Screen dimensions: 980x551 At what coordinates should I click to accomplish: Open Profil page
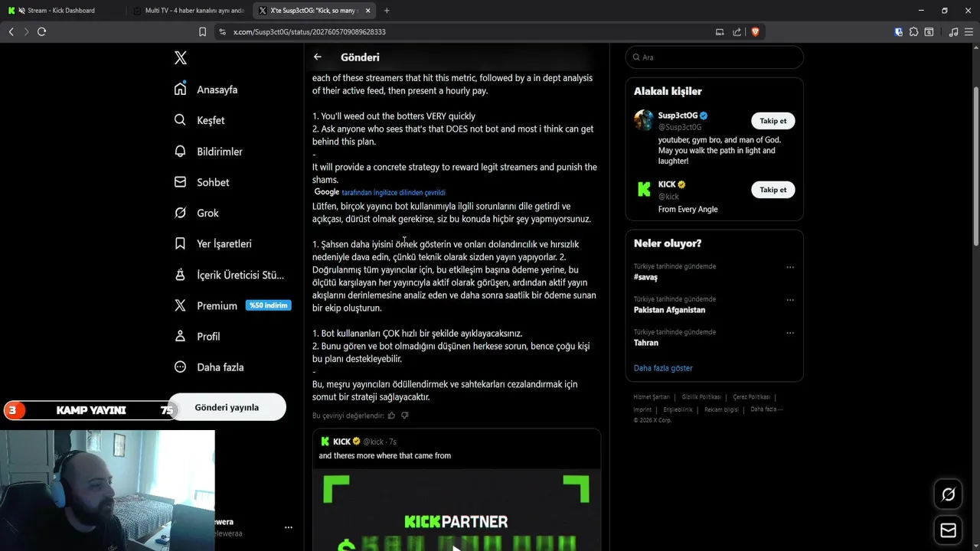(197, 336)
